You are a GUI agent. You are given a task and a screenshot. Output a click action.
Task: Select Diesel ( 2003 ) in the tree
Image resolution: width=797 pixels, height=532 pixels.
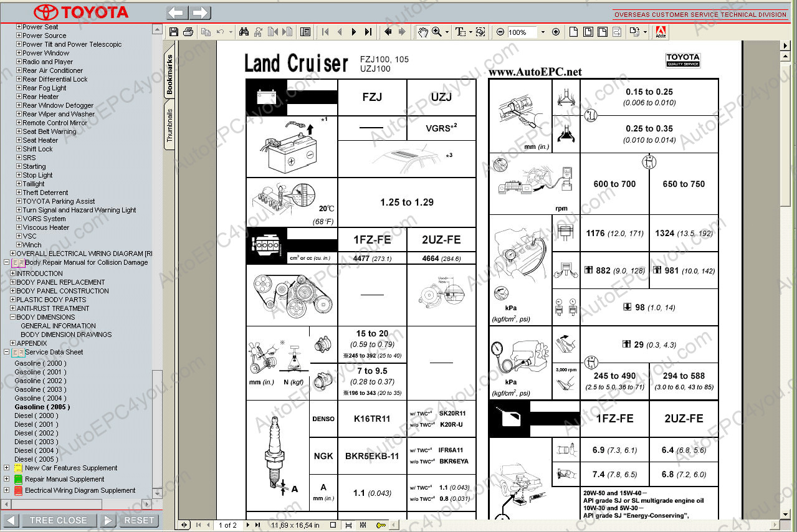36,442
